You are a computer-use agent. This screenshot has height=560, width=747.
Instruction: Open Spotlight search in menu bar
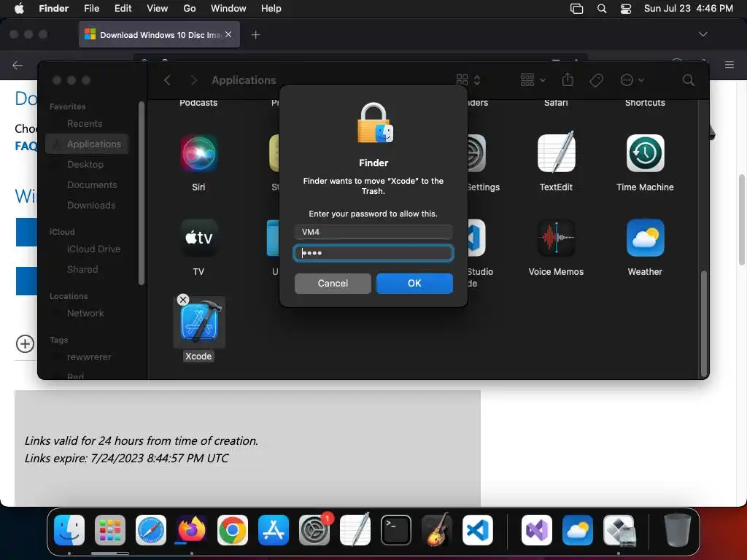(x=602, y=9)
